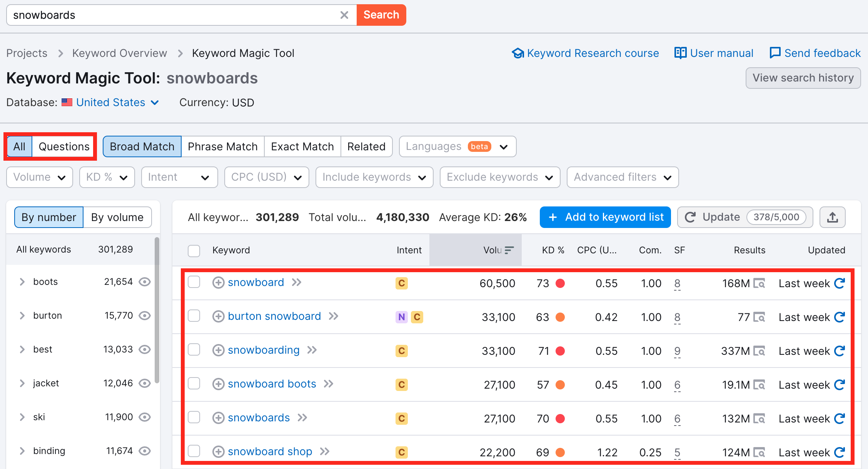Refresh metrics for the burton snowboard row
Screen dimensions: 868x469
pyautogui.click(x=839, y=317)
